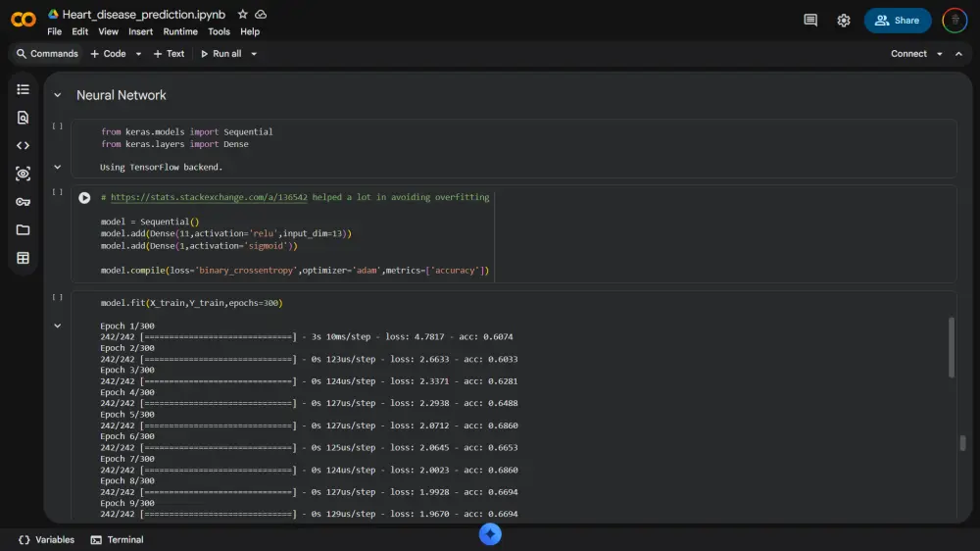Open the Connect options dropdown
980x551 pixels.
coord(940,54)
